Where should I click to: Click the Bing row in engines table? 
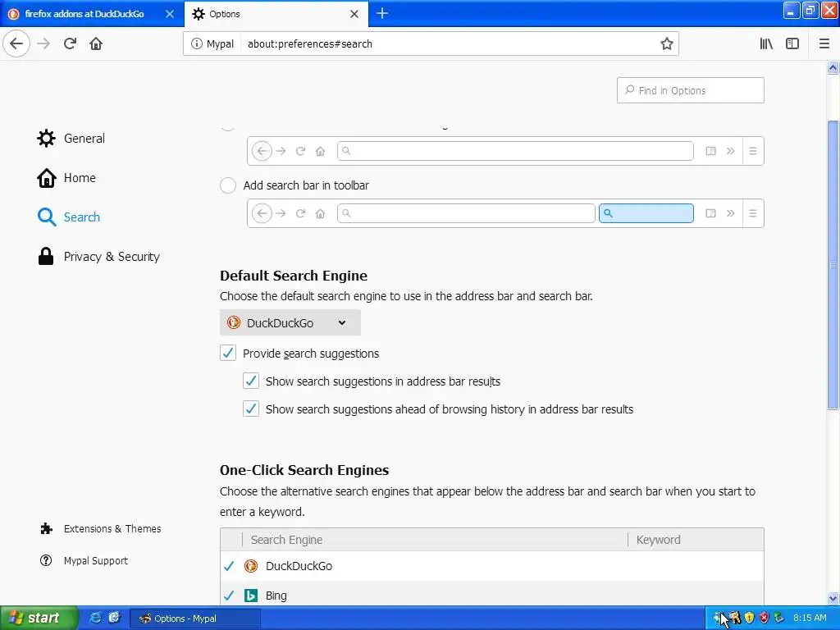[492, 594]
